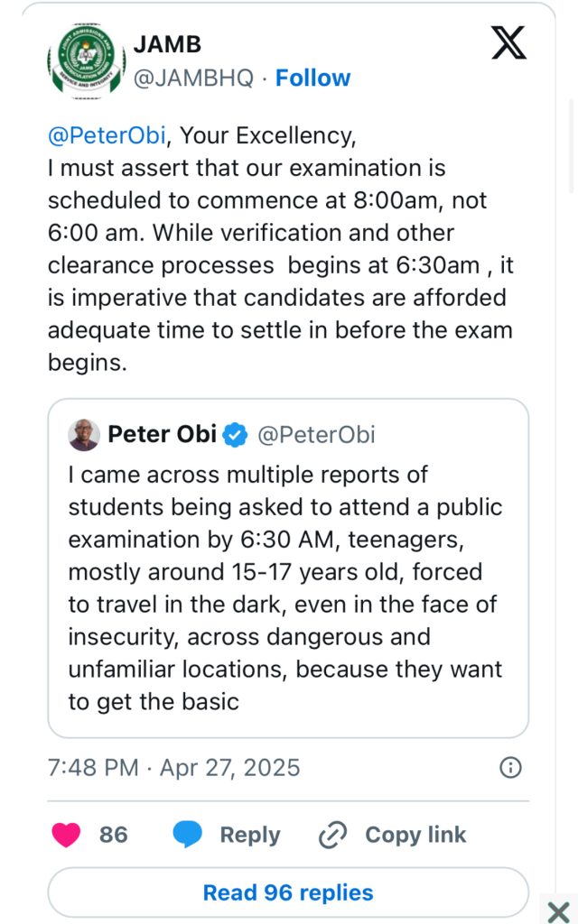Click the Copy link text

(x=415, y=835)
